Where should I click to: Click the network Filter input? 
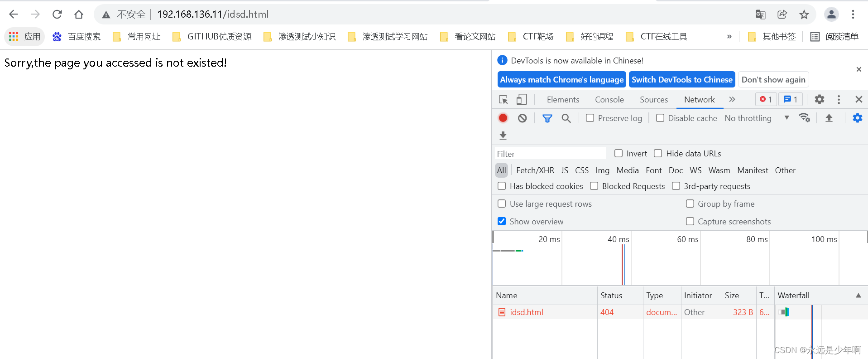pyautogui.click(x=550, y=154)
